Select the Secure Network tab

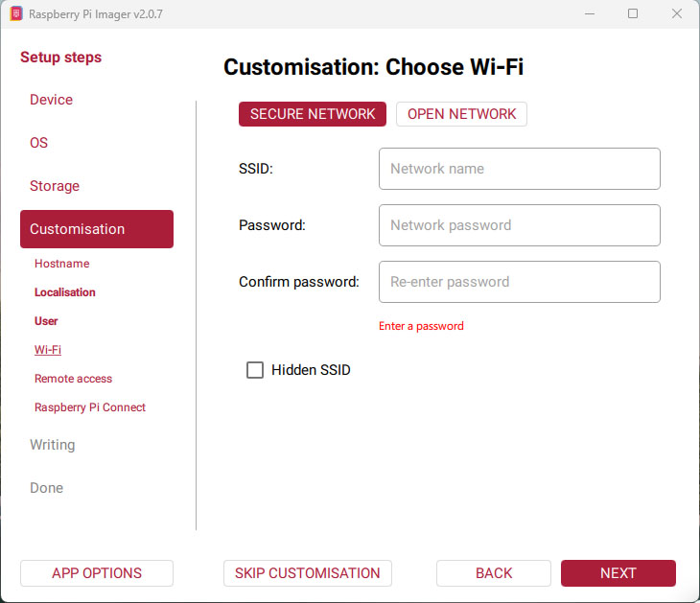[x=313, y=114]
